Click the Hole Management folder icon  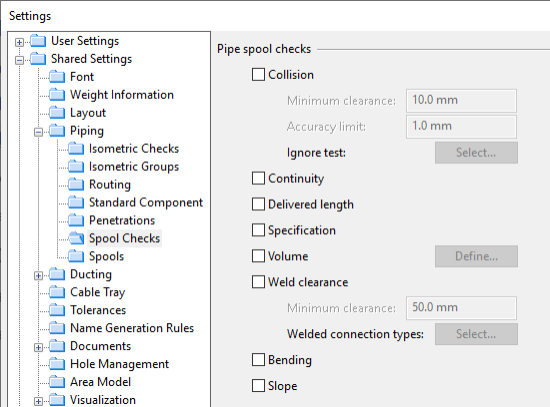57,363
